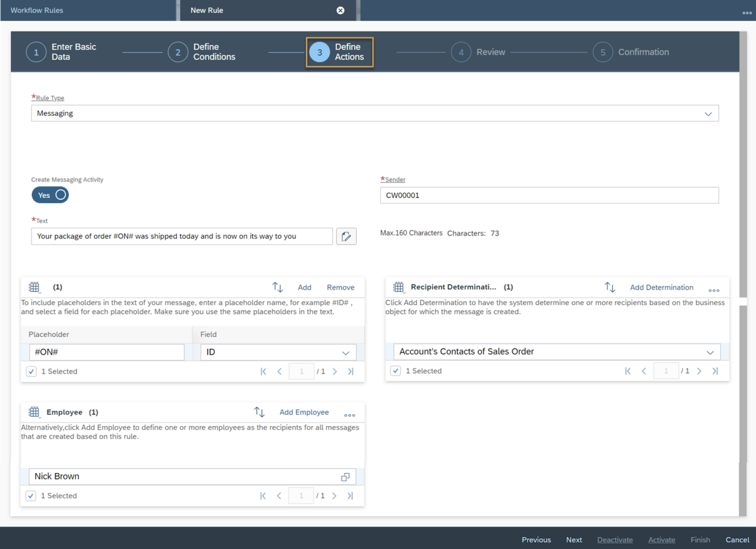This screenshot has height=549, width=756.
Task: Click the Activate action at the bottom
Action: point(661,540)
